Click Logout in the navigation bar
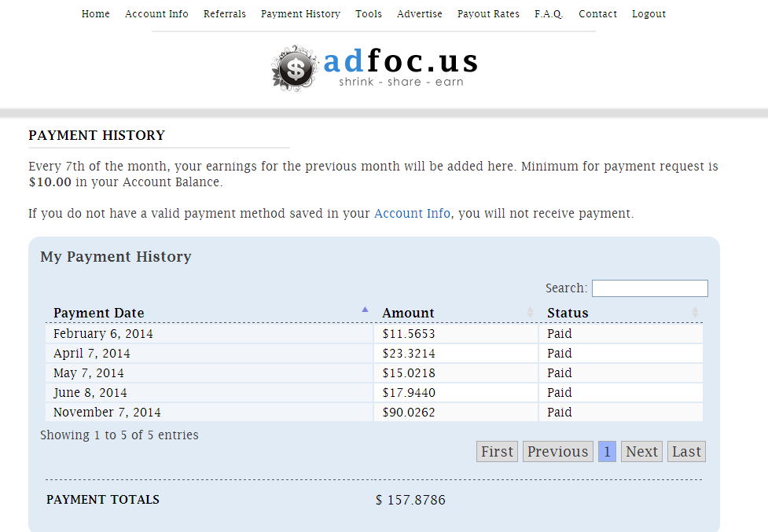 click(649, 14)
